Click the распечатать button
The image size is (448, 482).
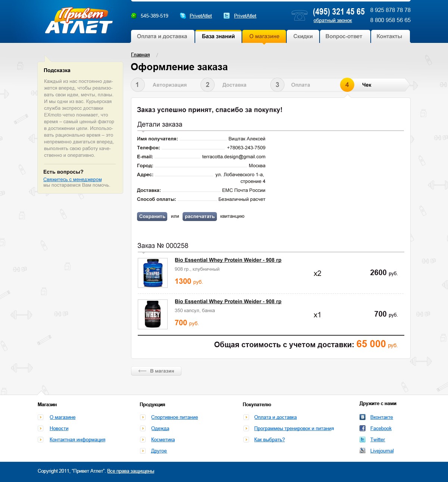click(200, 217)
